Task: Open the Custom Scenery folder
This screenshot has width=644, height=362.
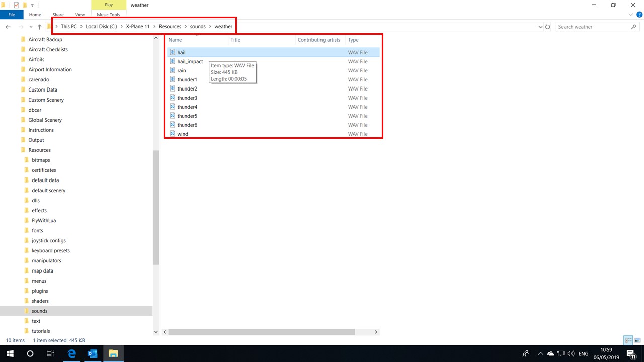Action: [x=46, y=100]
